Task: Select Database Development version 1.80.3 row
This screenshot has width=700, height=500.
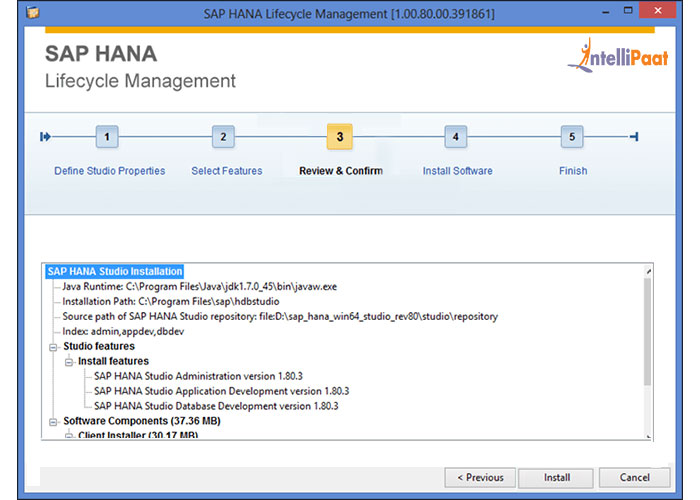Action: pyautogui.click(x=216, y=406)
